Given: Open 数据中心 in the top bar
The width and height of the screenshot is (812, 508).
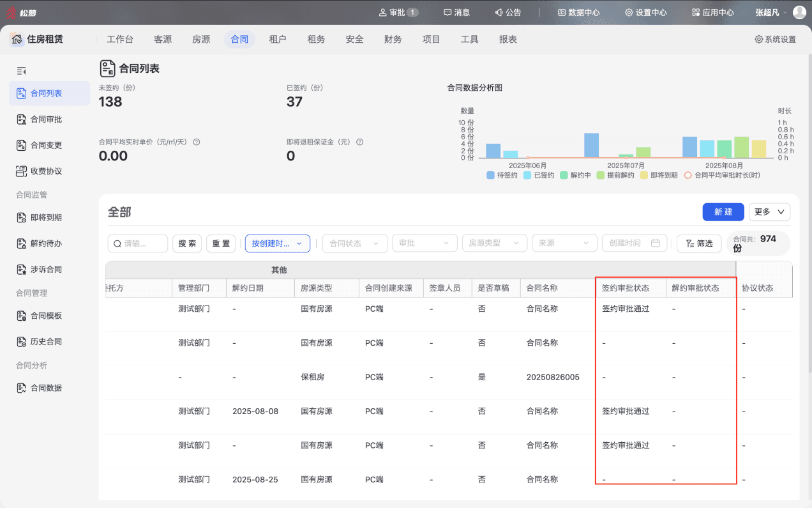Looking at the screenshot, I should [578, 12].
